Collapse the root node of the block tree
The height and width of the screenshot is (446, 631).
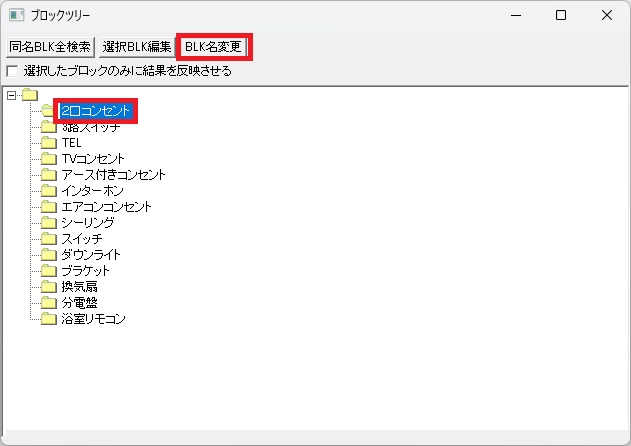[x=11, y=95]
